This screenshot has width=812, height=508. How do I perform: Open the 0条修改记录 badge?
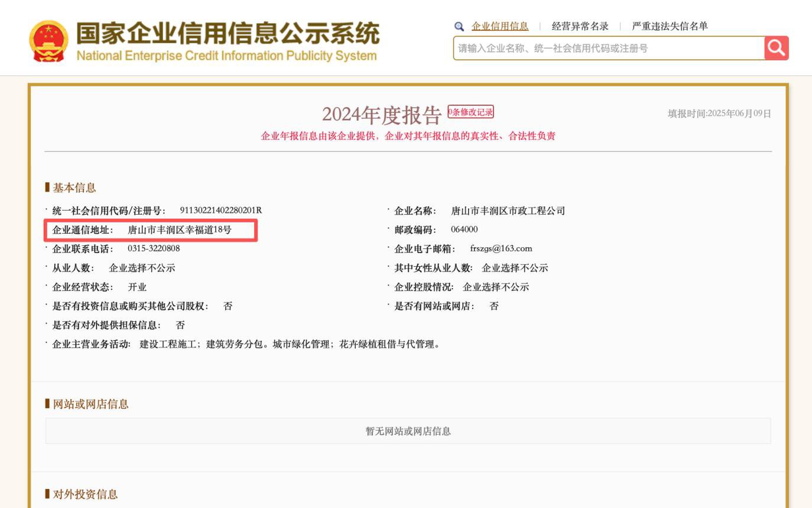pos(470,112)
